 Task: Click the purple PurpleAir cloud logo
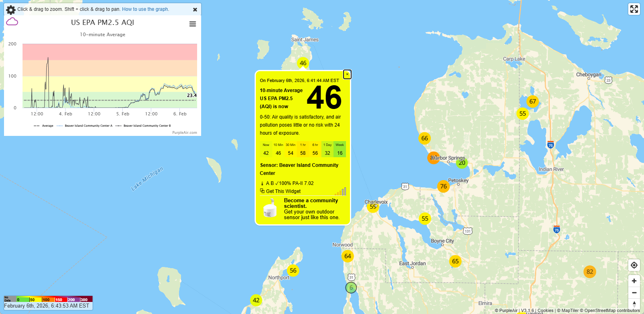tap(12, 22)
